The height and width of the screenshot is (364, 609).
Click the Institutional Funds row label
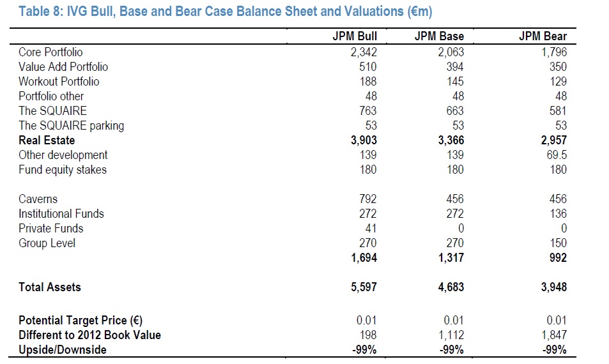pos(61,214)
